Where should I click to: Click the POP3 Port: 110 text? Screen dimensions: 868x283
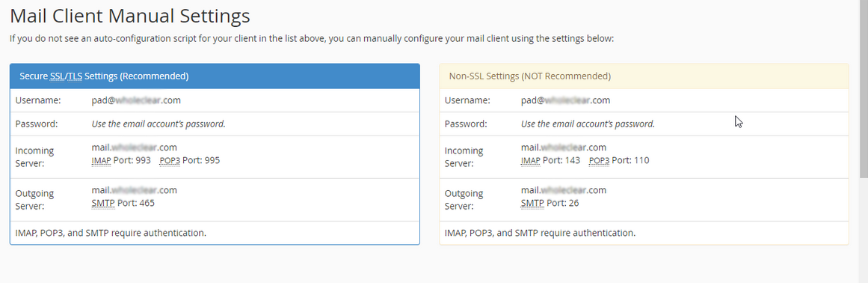pyautogui.click(x=619, y=161)
